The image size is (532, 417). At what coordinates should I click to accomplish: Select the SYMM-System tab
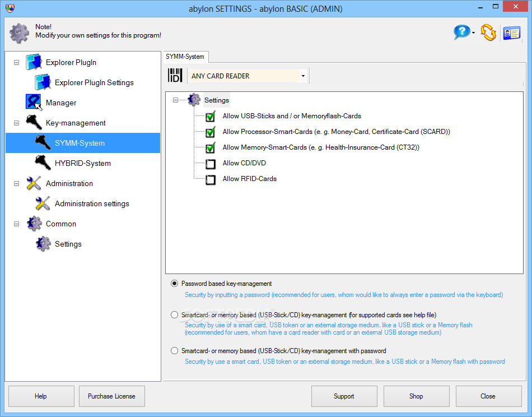click(185, 57)
